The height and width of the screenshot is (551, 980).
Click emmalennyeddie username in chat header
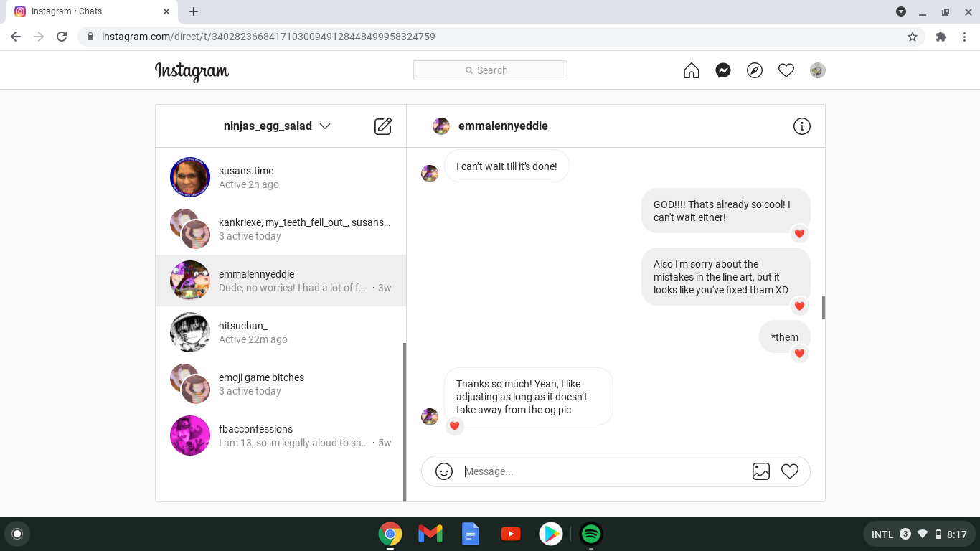coord(503,126)
